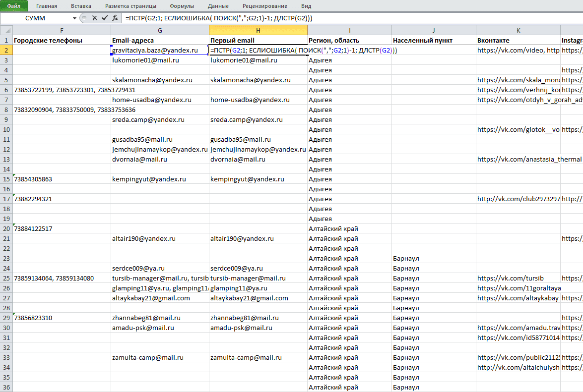Select column F header

point(62,30)
